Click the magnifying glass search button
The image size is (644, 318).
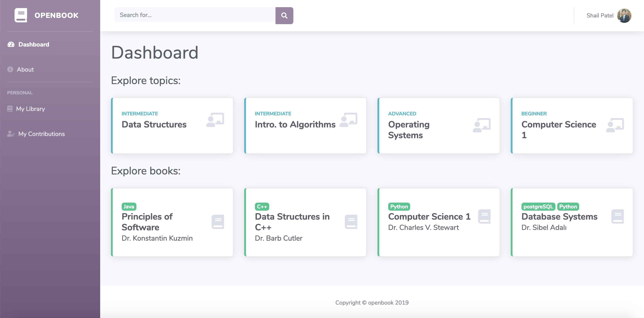284,15
